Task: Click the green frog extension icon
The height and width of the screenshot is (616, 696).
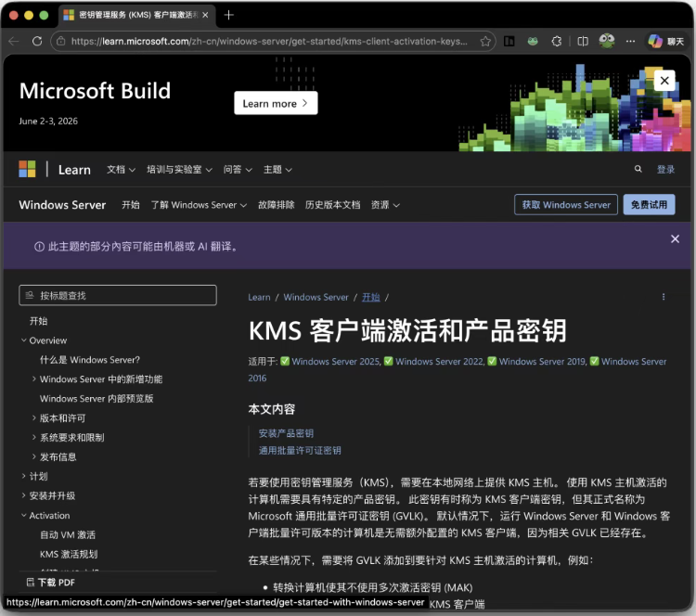Action: pos(533,41)
